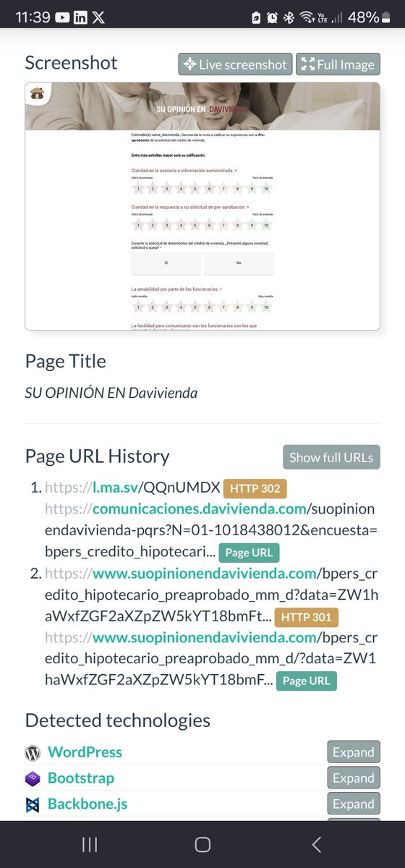The width and height of the screenshot is (405, 868).
Task: Open the suopinionendavivienda.com URL next to HTTP 301
Action: pos(210,595)
